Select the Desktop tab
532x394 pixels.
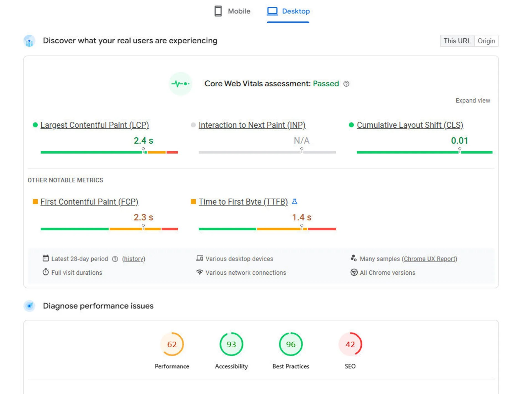[288, 11]
